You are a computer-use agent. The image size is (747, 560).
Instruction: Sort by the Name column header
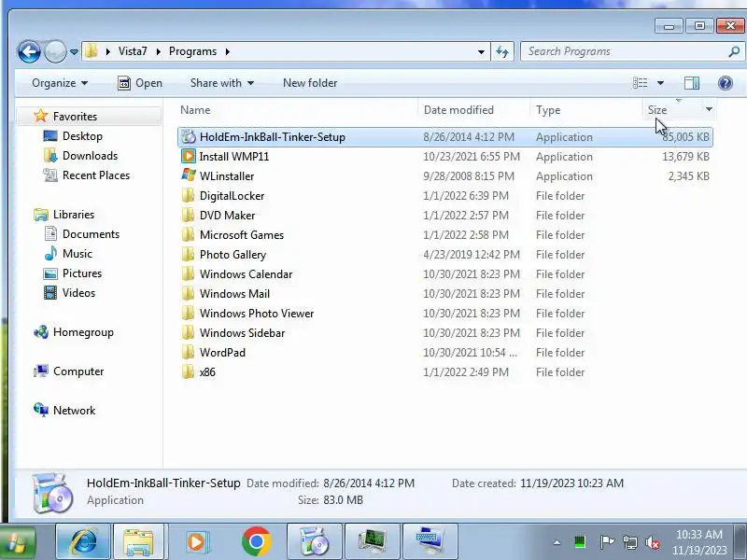[x=195, y=110]
